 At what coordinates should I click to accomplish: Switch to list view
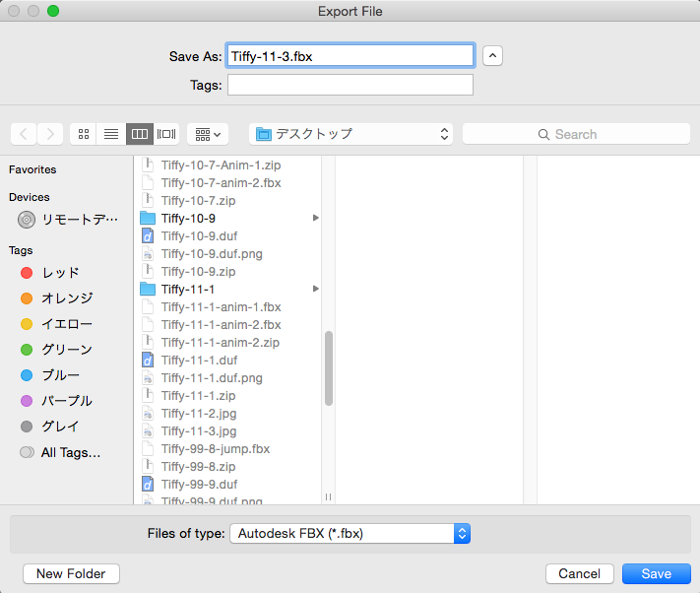(x=111, y=134)
